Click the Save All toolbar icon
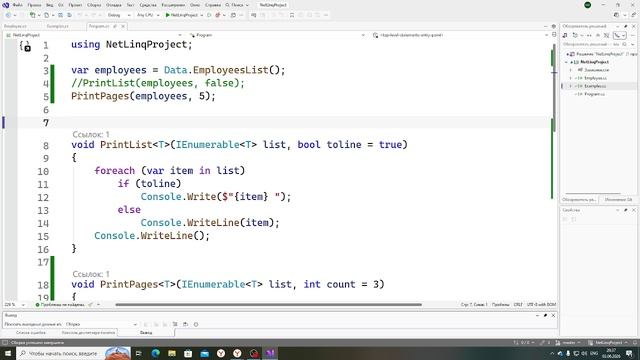The width and height of the screenshot is (640, 360). 69,15
